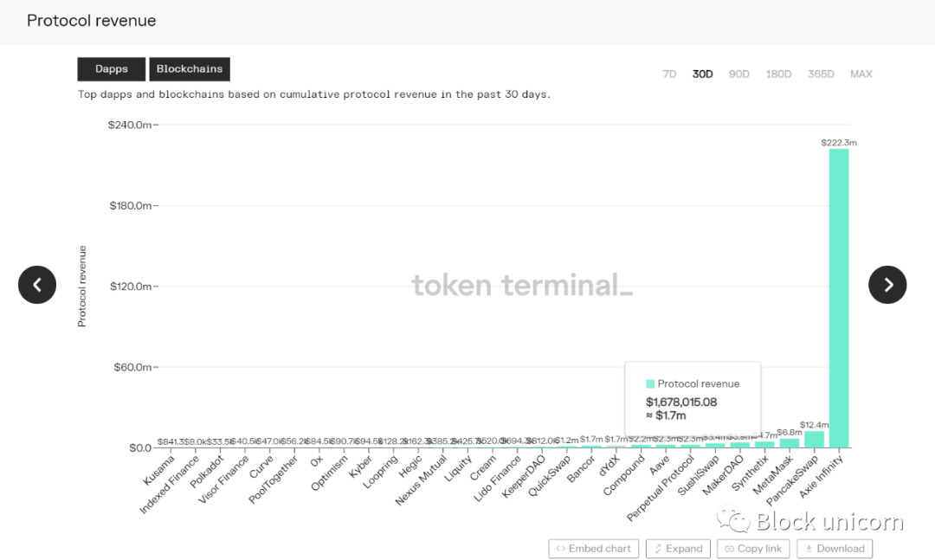Click the tall Axie Infinity revenue bar
The width and height of the screenshot is (935, 560).
coord(840,294)
